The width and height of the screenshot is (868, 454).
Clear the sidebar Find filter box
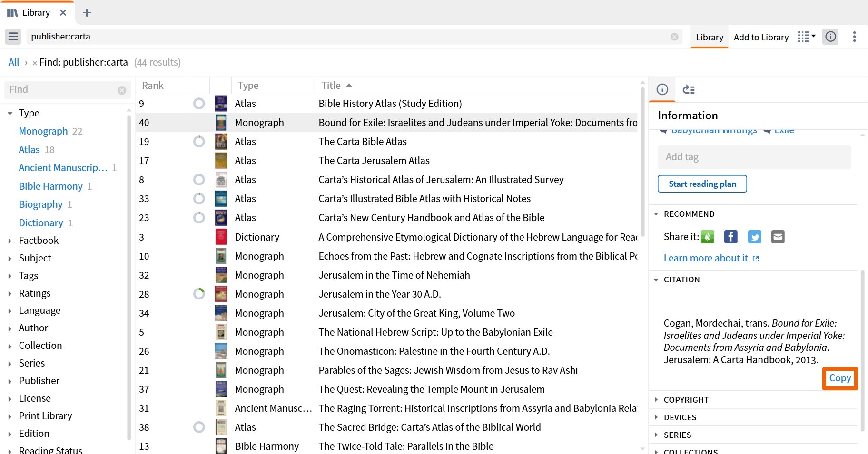[x=122, y=90]
